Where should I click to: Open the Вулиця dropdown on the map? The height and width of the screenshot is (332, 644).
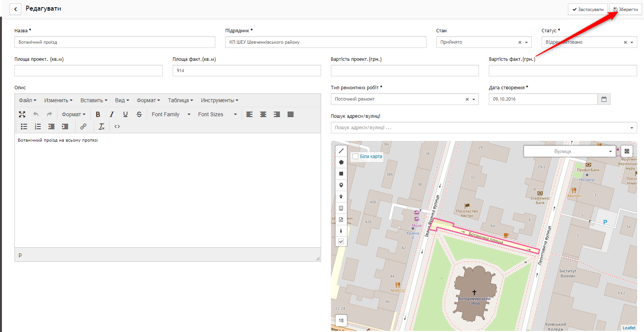(x=569, y=151)
